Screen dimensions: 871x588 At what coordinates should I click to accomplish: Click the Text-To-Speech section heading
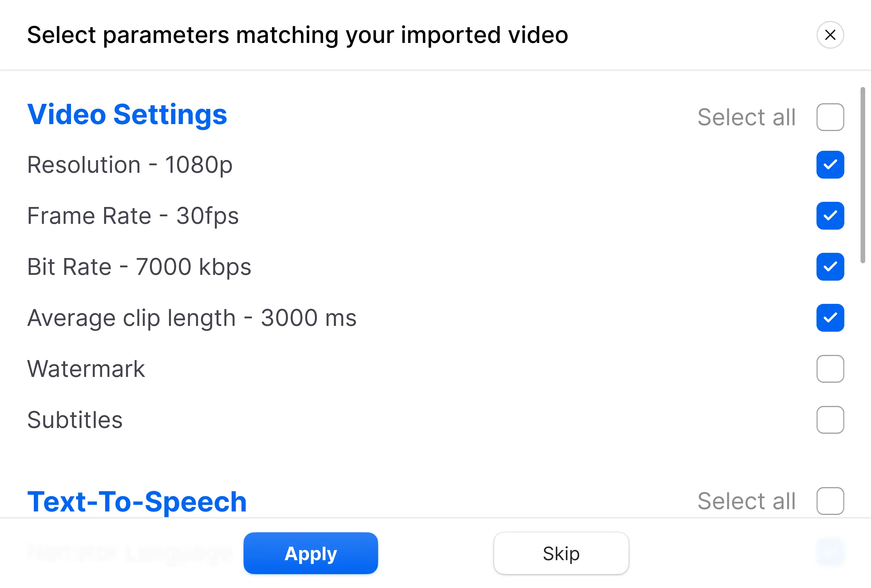tap(137, 501)
